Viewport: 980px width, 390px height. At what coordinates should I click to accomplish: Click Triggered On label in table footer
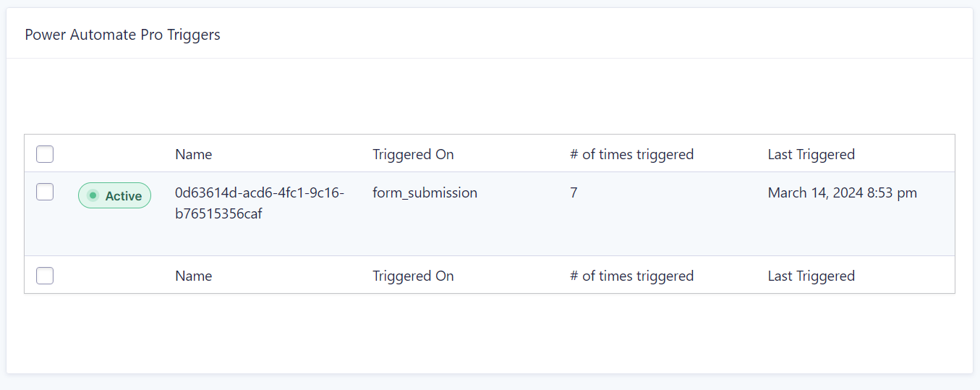pyautogui.click(x=413, y=276)
